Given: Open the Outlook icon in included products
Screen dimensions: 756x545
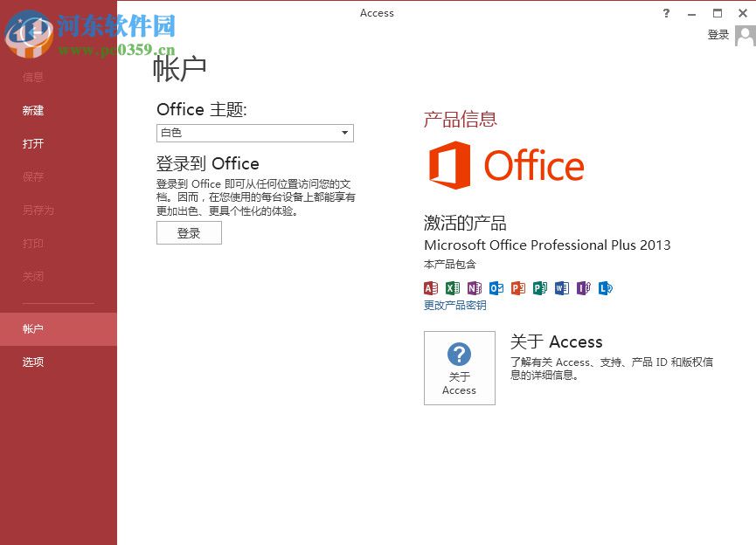Looking at the screenshot, I should coord(496,288).
